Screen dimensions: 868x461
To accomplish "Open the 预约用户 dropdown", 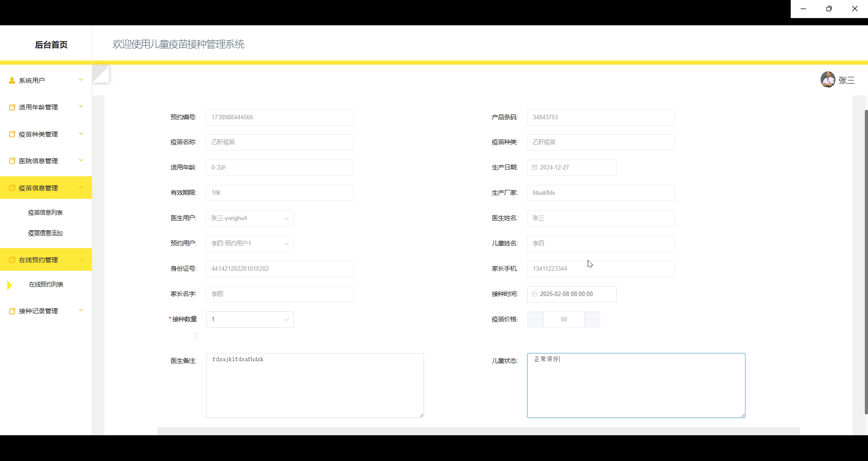I will click(x=250, y=243).
